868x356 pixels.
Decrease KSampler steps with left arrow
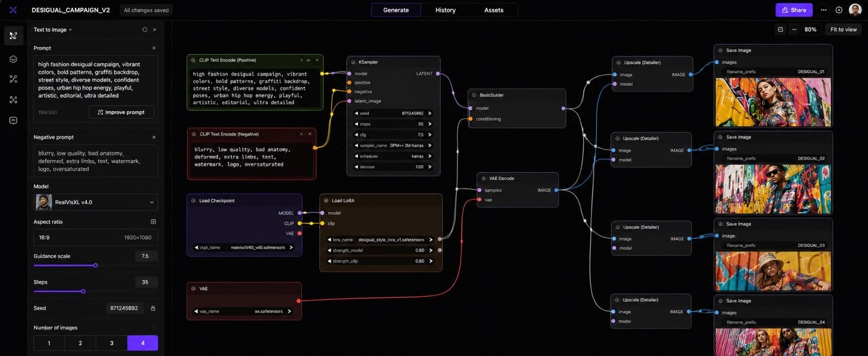click(x=356, y=124)
